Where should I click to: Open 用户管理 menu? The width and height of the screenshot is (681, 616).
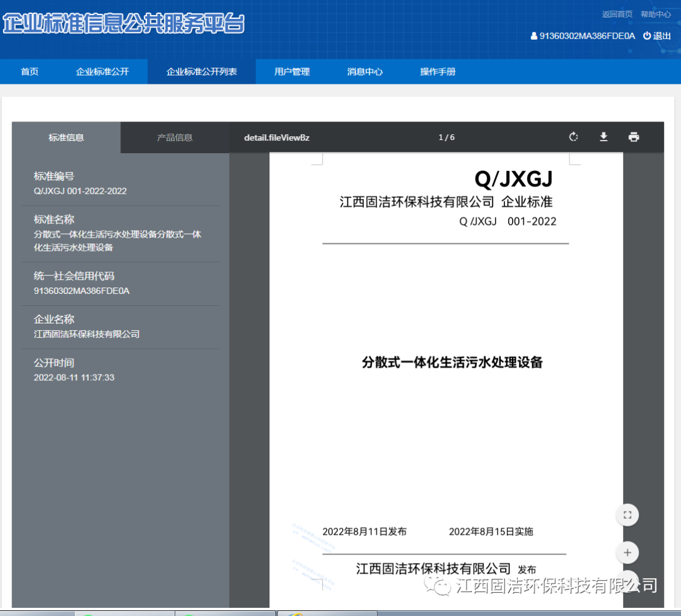pyautogui.click(x=292, y=72)
